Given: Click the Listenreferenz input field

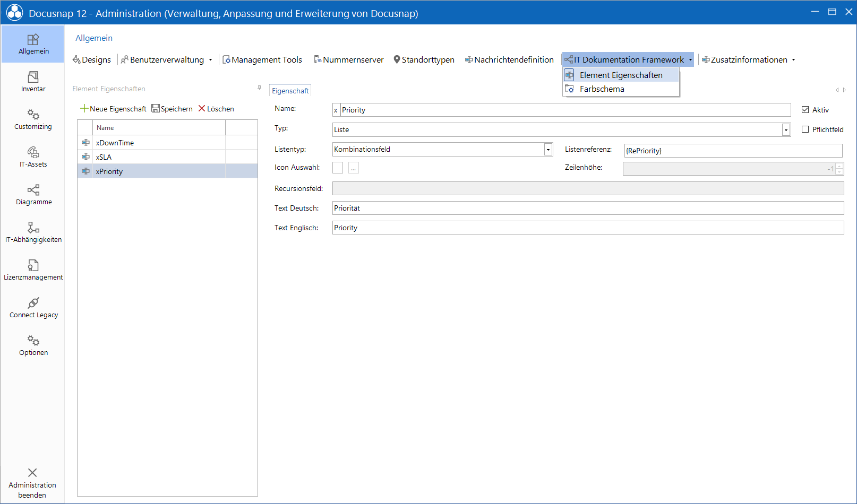Looking at the screenshot, I should pos(733,151).
